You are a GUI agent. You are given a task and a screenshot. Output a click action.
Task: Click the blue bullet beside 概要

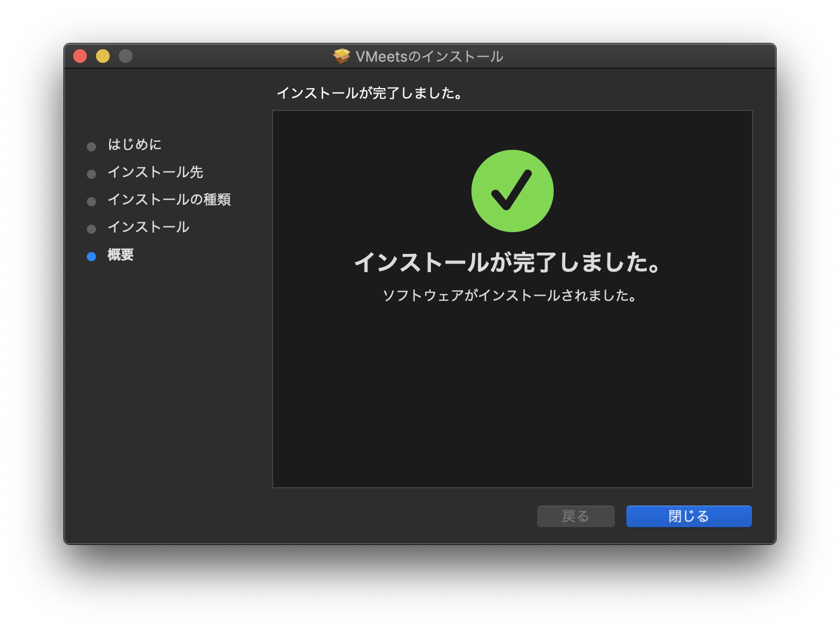point(91,257)
